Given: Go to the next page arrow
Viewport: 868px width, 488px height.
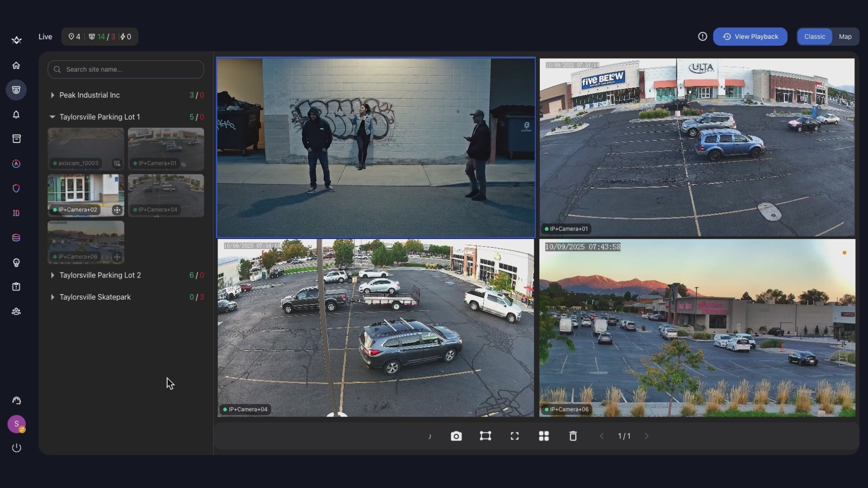Looking at the screenshot, I should pos(646,436).
